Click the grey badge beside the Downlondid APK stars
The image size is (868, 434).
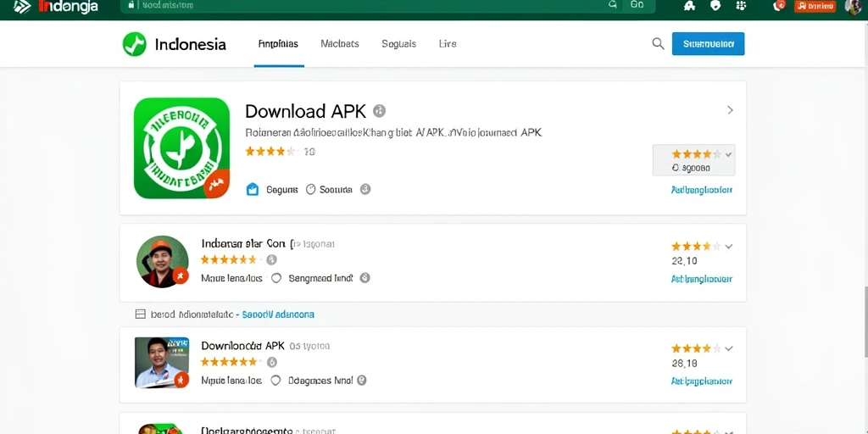click(x=272, y=362)
